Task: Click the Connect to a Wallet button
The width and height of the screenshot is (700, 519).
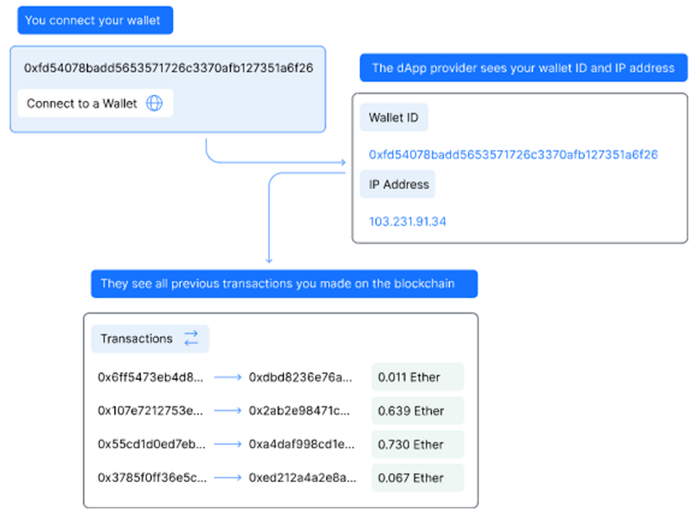Action: tap(95, 103)
